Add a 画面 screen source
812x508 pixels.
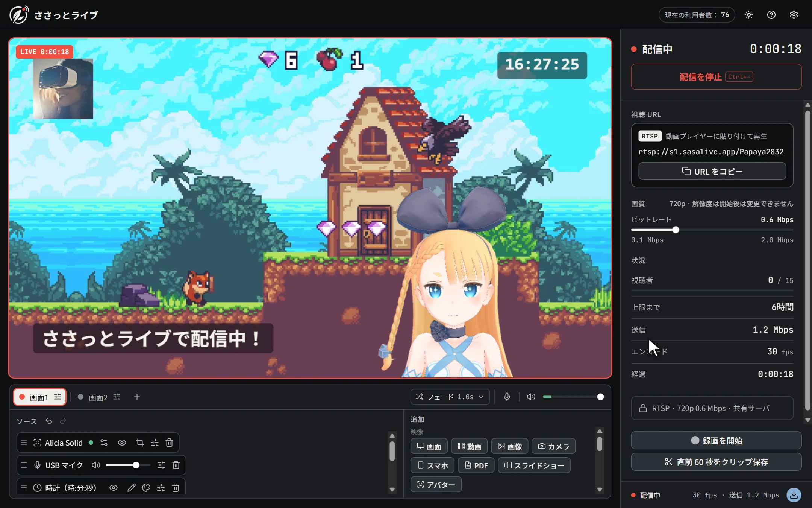point(429,446)
